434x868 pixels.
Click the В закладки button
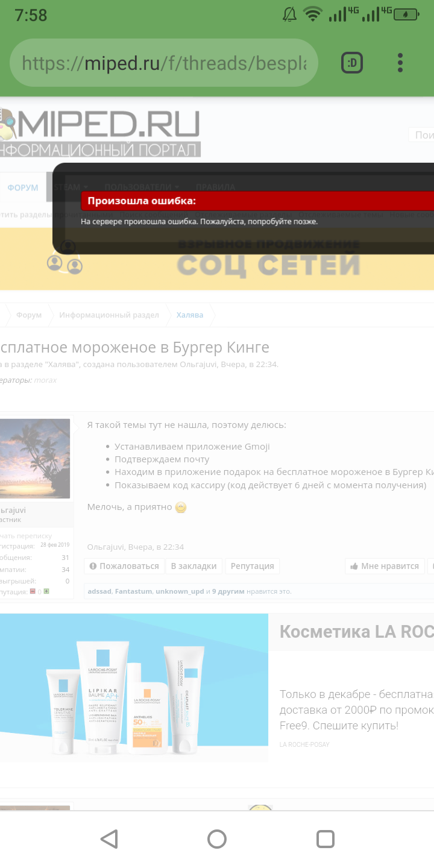(193, 566)
